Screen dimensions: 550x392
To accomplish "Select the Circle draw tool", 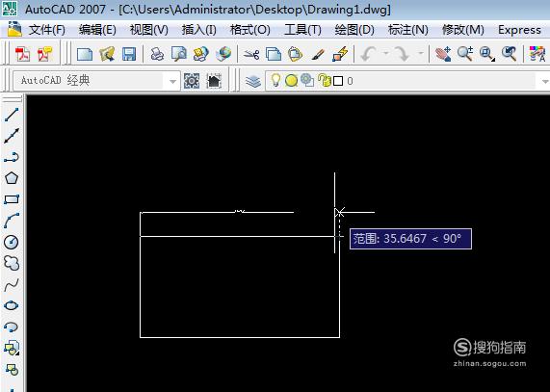I will (x=12, y=242).
